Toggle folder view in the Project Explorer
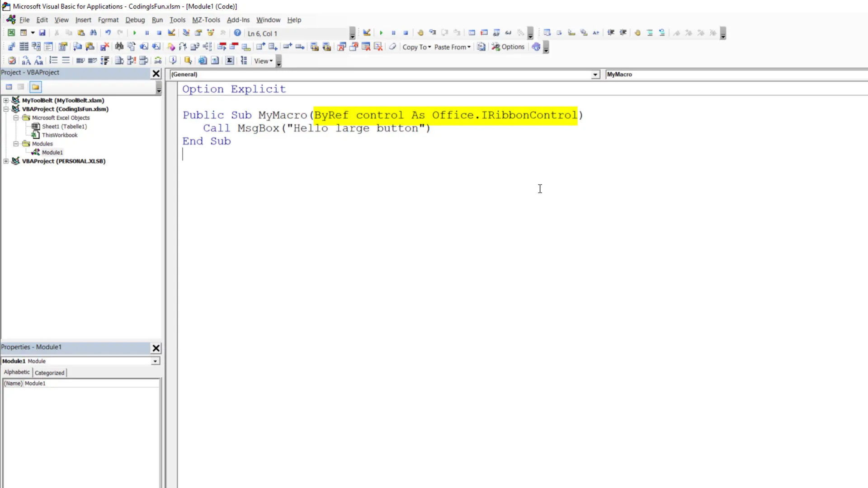 click(x=35, y=87)
